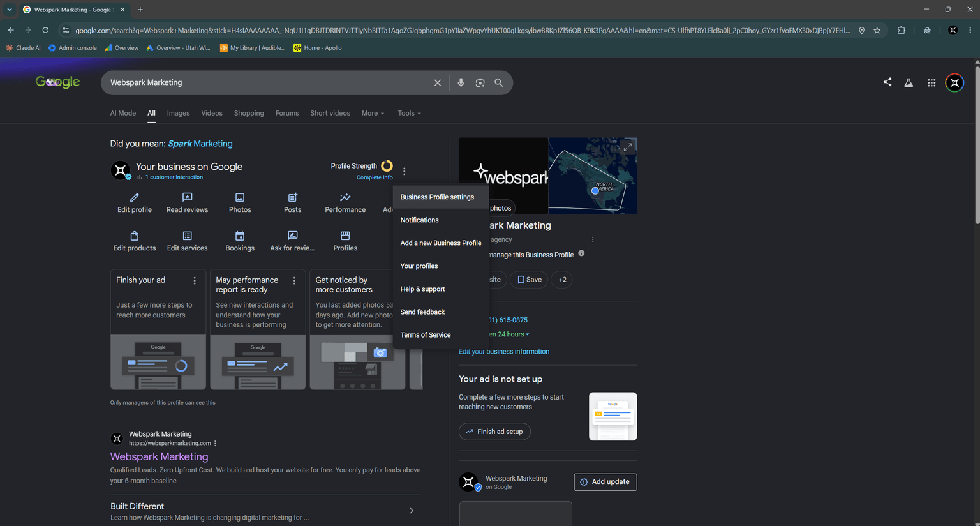Clear the search box with X icon
Image resolution: width=980 pixels, height=526 pixels.
tap(438, 83)
